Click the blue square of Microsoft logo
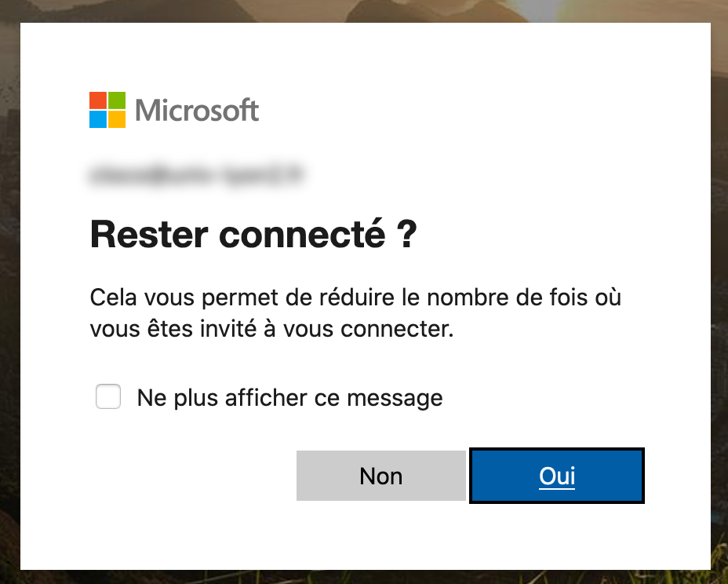 pos(97,119)
